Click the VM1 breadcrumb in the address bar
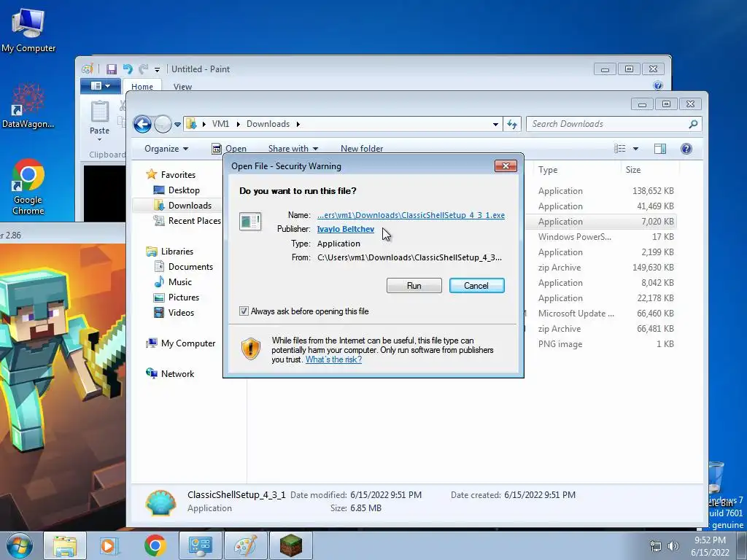747x560 pixels. (x=220, y=124)
